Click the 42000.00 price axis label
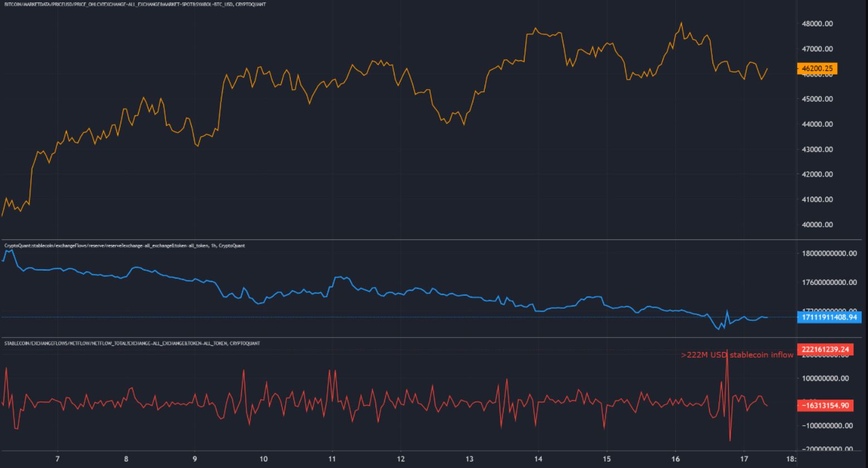Image resolution: width=868 pixels, height=468 pixels. pyautogui.click(x=817, y=174)
